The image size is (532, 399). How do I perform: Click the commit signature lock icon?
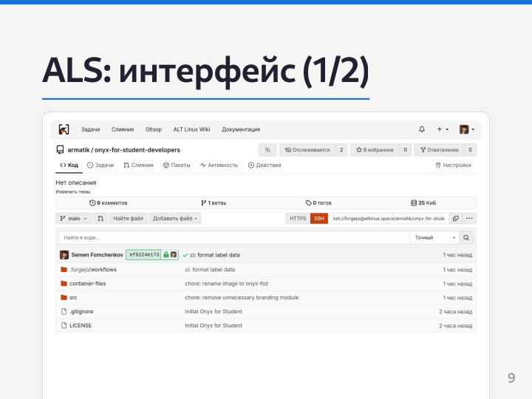pos(166,255)
